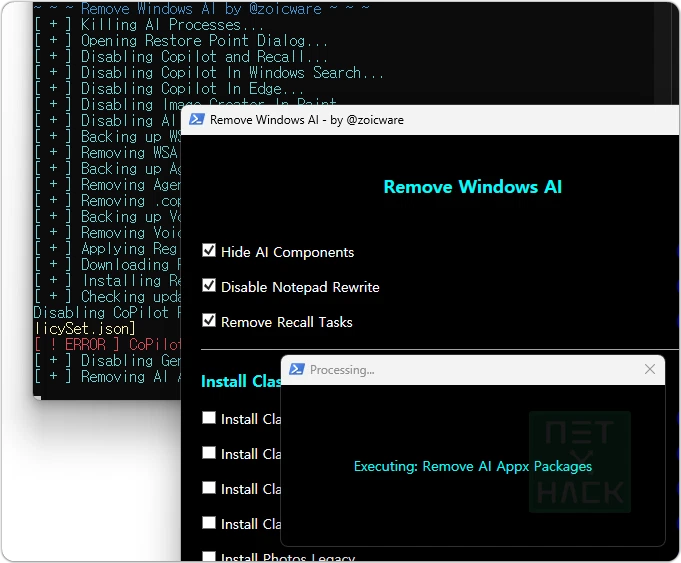Disable the Remove Recall Tasks option

pyautogui.click(x=209, y=321)
